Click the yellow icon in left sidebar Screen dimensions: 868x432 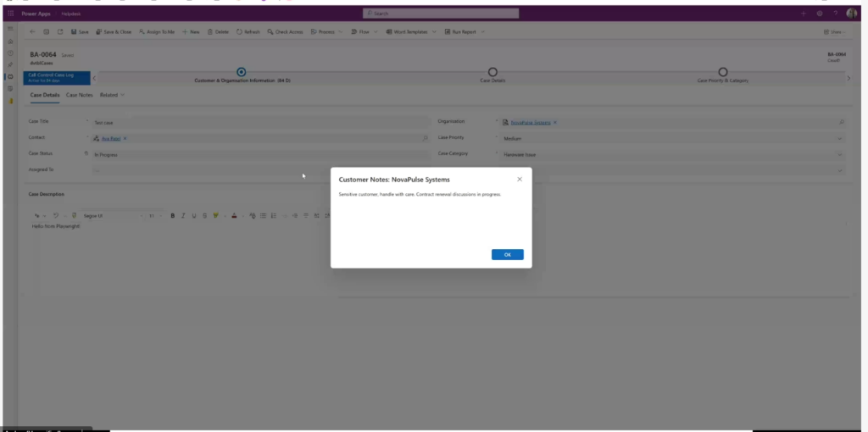10,102
